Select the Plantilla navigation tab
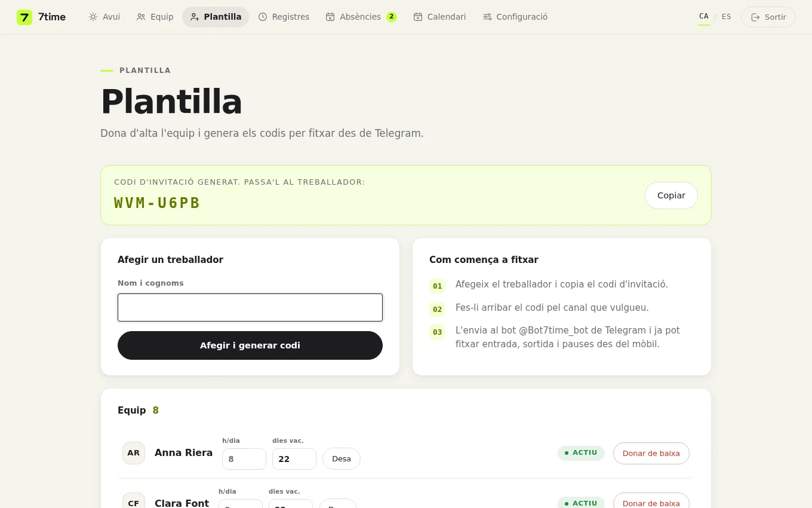The image size is (812, 508). coord(216,17)
